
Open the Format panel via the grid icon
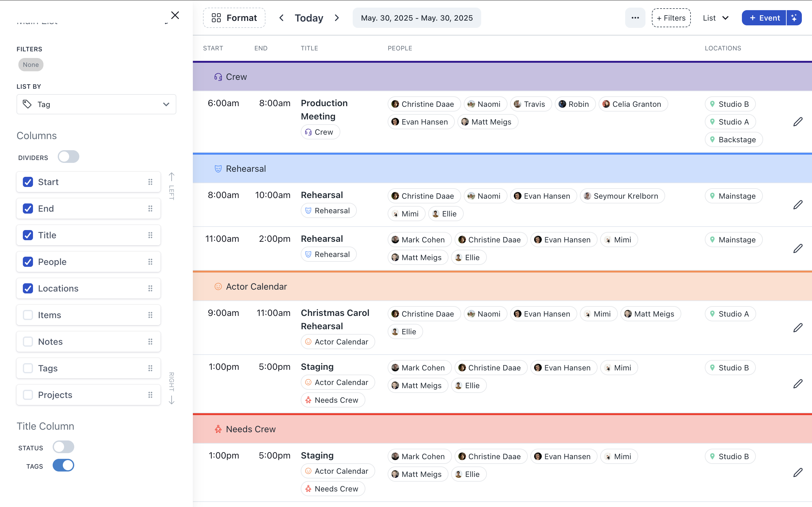coord(217,17)
